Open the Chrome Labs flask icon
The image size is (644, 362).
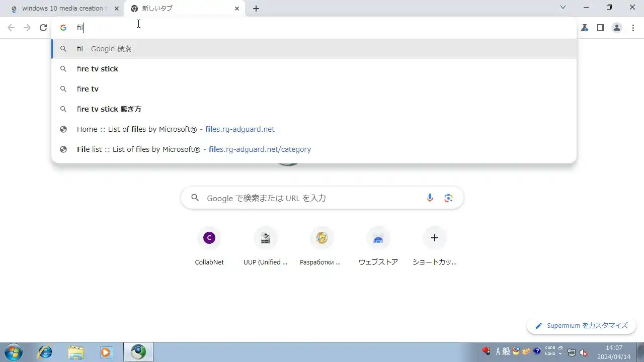tap(585, 28)
